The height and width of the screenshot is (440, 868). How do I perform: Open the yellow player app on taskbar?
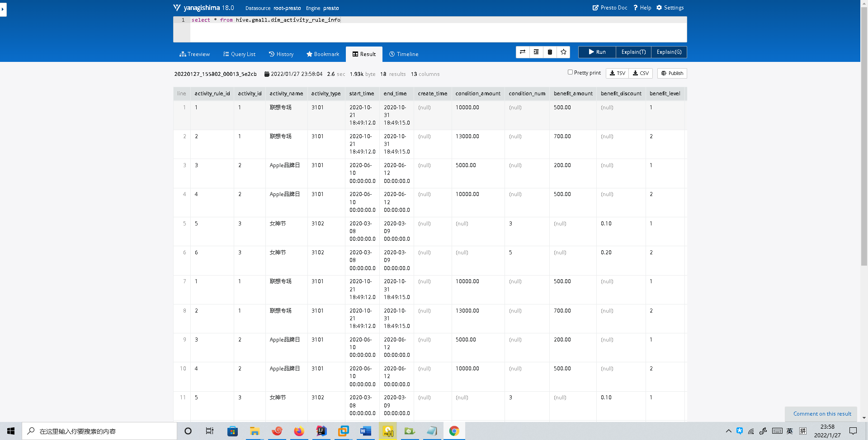pyautogui.click(x=388, y=431)
